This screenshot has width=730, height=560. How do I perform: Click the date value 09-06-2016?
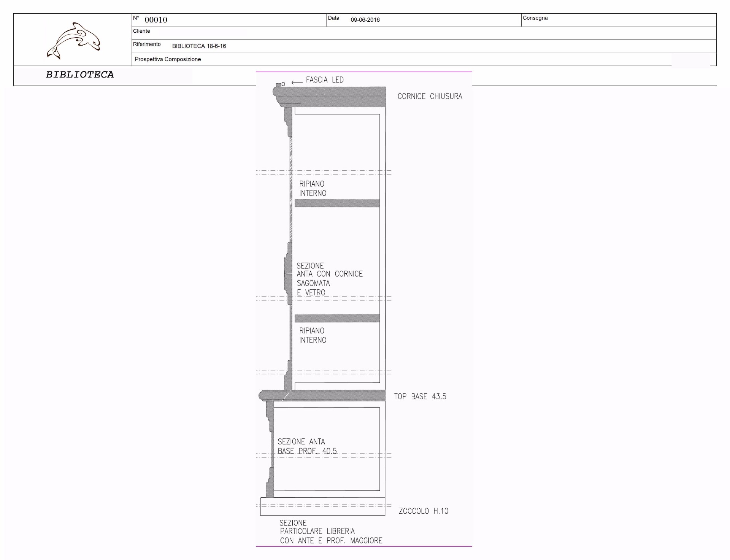pos(365,20)
